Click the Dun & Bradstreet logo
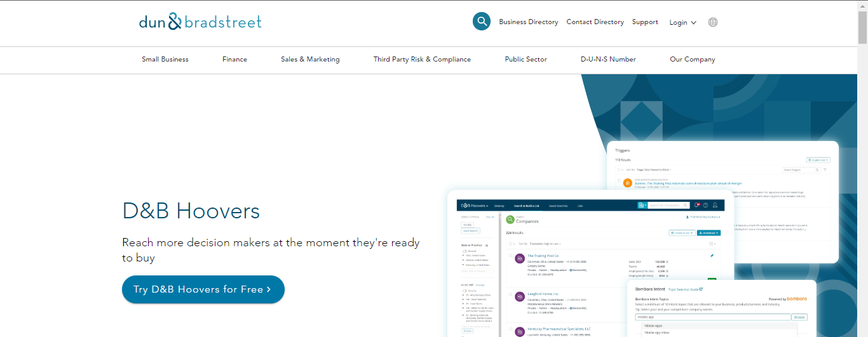 (x=200, y=22)
